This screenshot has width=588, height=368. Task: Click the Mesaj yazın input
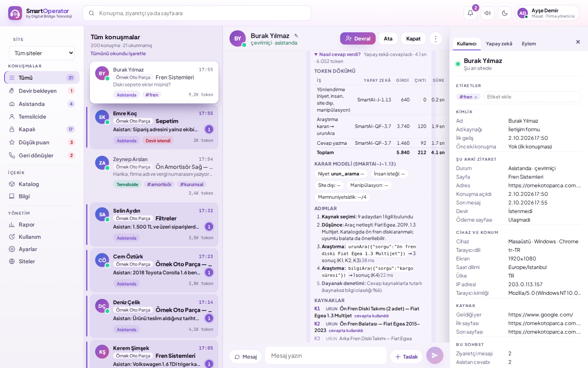pyautogui.click(x=326, y=355)
